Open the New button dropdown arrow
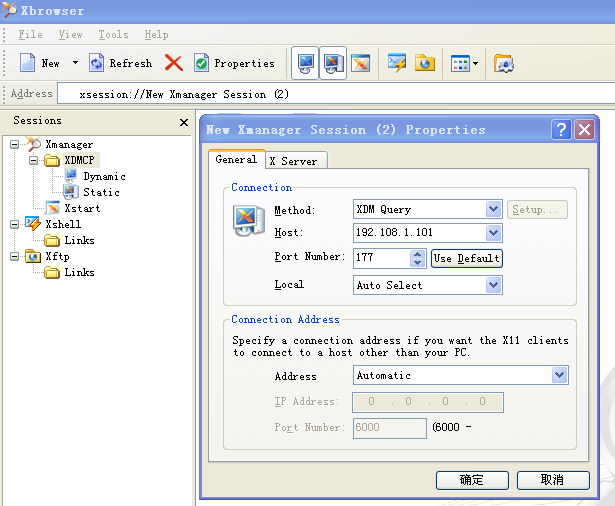Screen dimensions: 615x506 tap(75, 63)
